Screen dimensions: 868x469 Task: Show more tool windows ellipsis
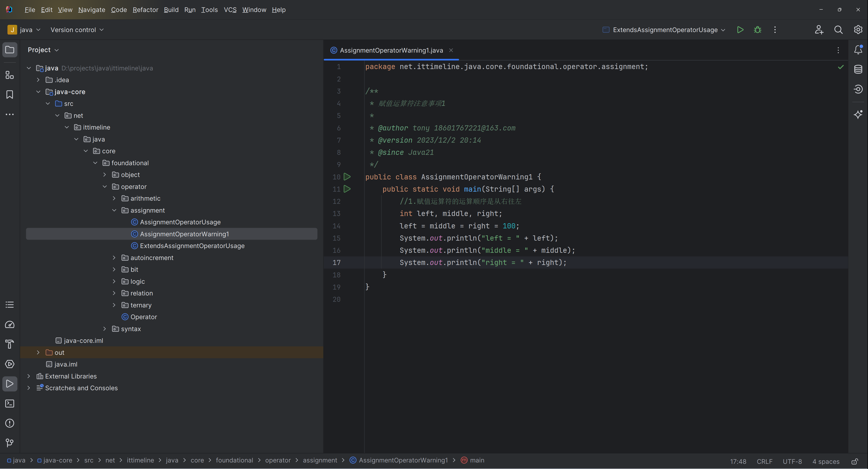point(10,114)
